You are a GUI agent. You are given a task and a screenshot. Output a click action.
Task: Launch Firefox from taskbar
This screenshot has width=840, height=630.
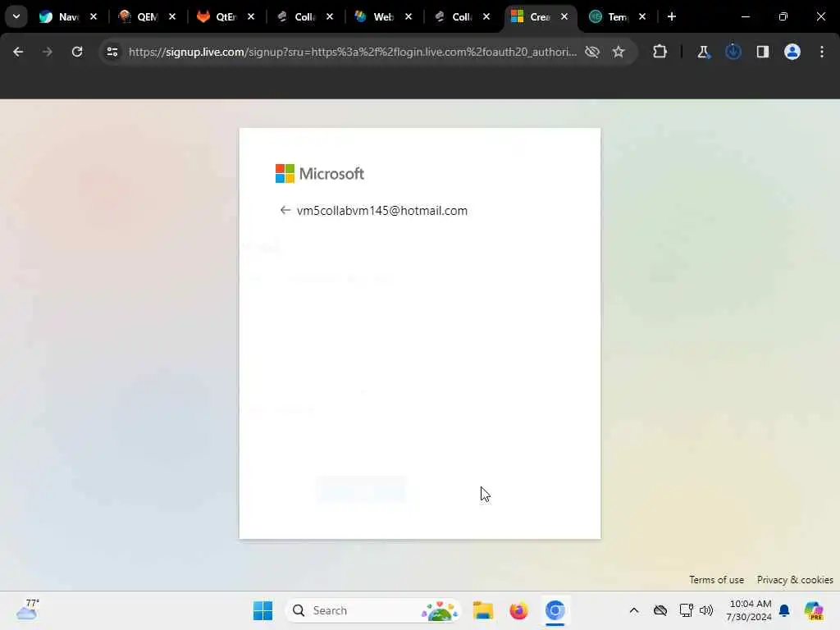tap(518, 610)
